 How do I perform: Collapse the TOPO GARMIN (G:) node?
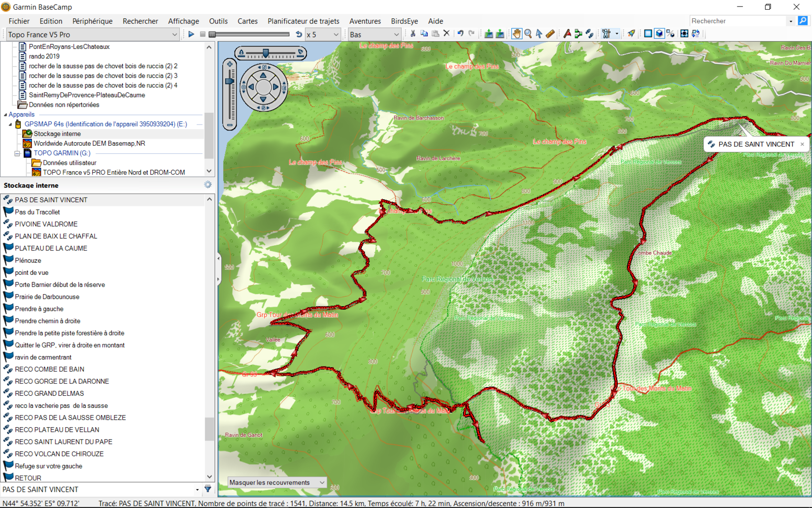pos(17,153)
